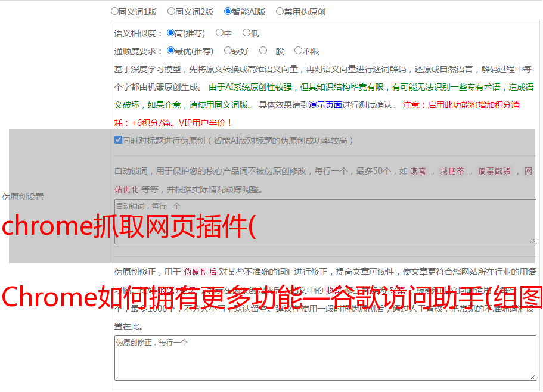Screen dimensions: 543x392
Task: Click the 燕窝 example tag
Action: (x=418, y=171)
